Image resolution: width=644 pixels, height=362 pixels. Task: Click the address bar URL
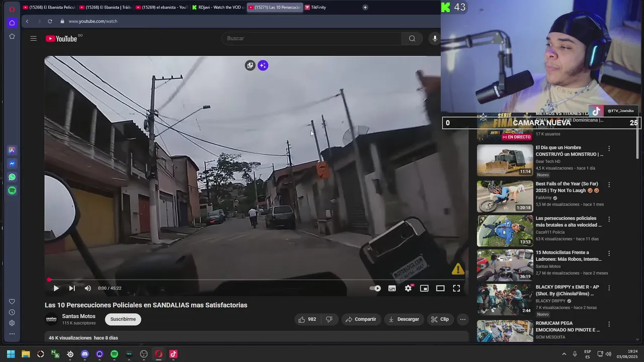pos(93,21)
